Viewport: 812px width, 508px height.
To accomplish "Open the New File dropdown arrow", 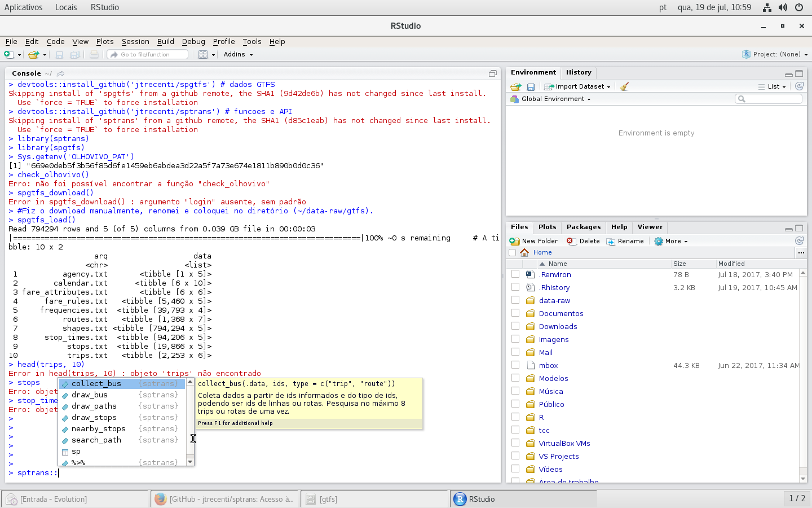I will pos(19,55).
